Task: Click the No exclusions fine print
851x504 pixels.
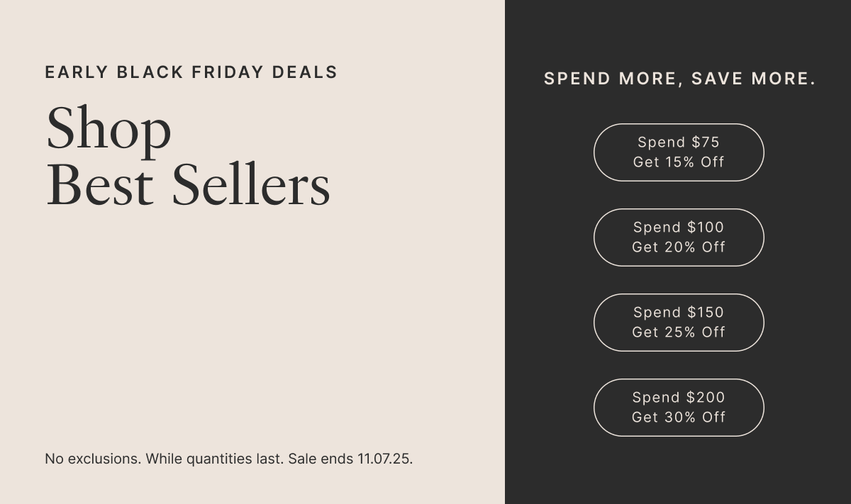Action: (93, 459)
